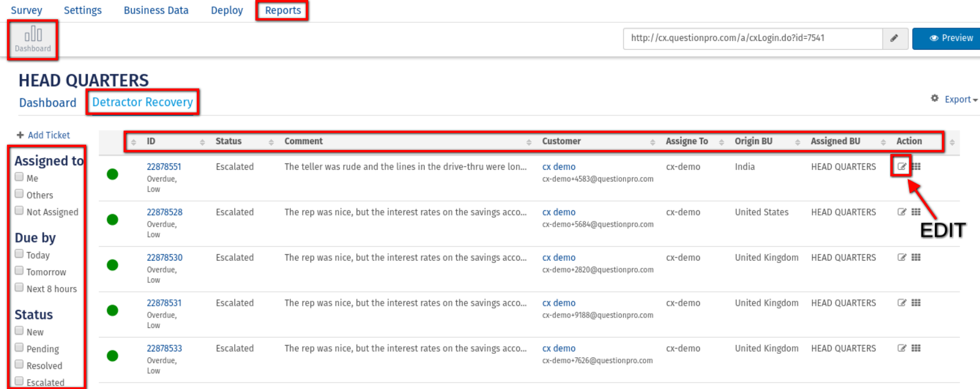Open grid icon for ticket 22878533
This screenshot has width=980, height=389.
tap(916, 348)
